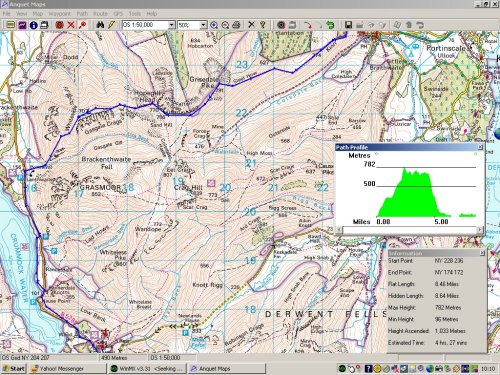Open the File menu

(7, 14)
